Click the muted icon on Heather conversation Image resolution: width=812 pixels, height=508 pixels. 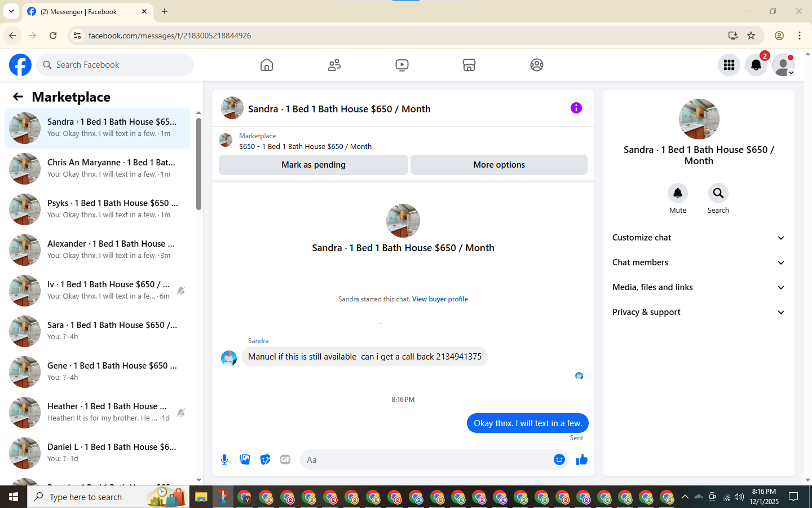[181, 413]
